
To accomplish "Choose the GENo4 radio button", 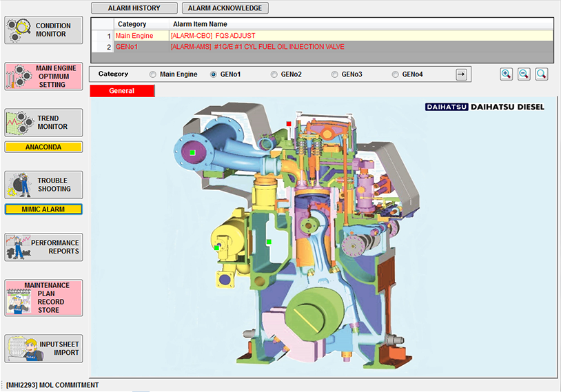I will (396, 74).
